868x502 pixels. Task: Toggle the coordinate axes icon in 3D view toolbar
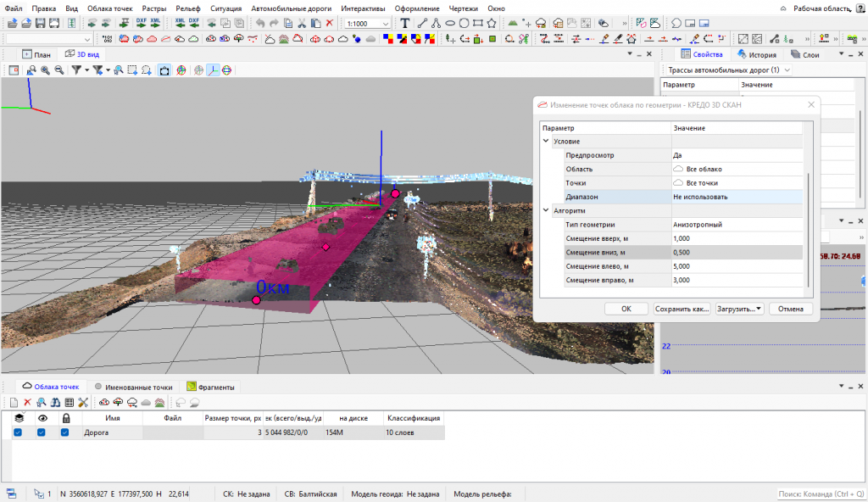point(214,70)
